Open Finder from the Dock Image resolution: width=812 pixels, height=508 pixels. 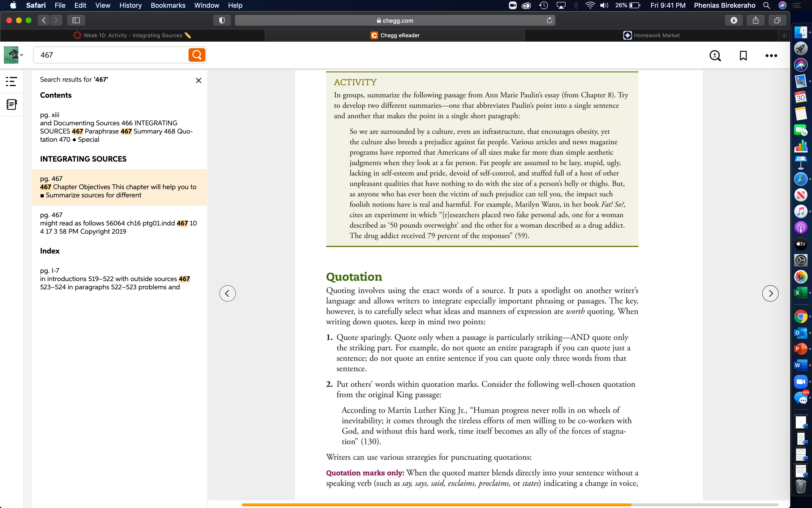[x=801, y=32]
